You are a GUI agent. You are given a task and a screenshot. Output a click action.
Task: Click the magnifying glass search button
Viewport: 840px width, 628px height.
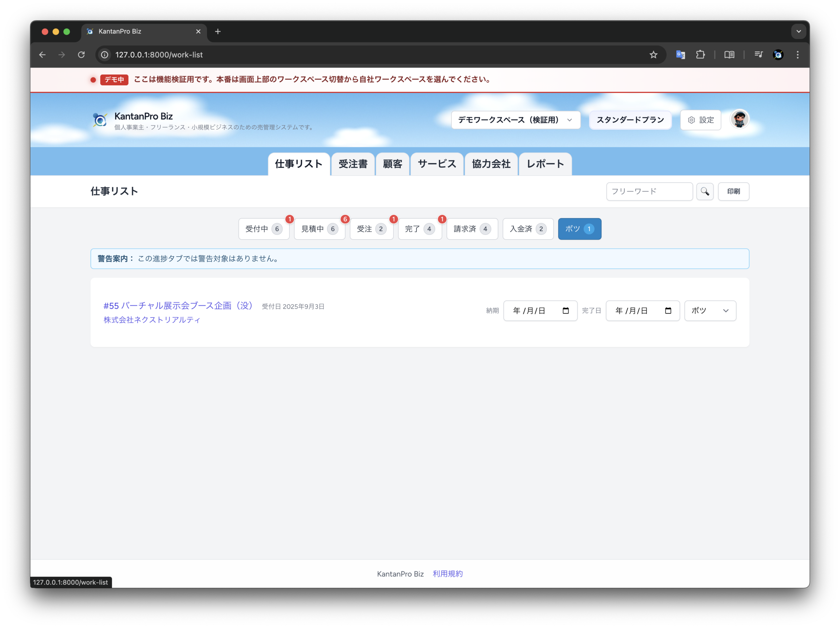point(705,191)
